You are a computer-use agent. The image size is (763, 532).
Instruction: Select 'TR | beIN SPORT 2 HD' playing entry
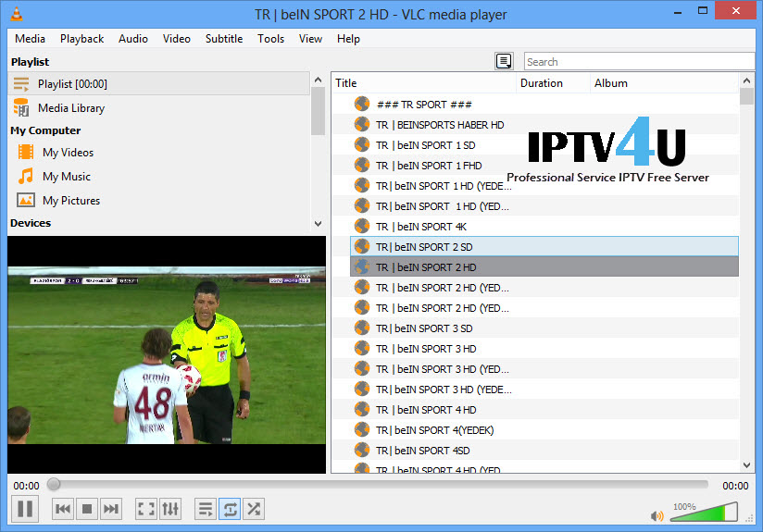pos(544,267)
